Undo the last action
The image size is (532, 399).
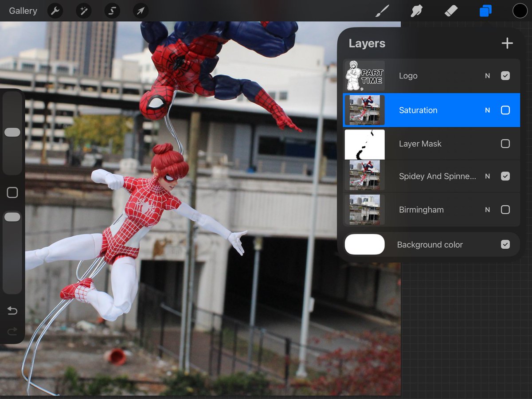(12, 311)
